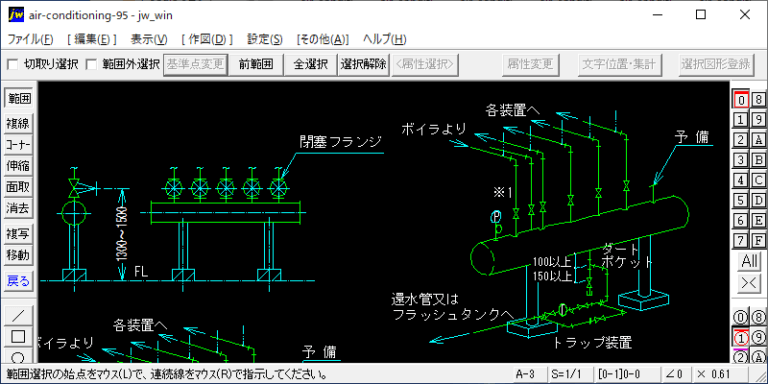Toggle square layer button 8
768x384 pixels.
click(759, 99)
